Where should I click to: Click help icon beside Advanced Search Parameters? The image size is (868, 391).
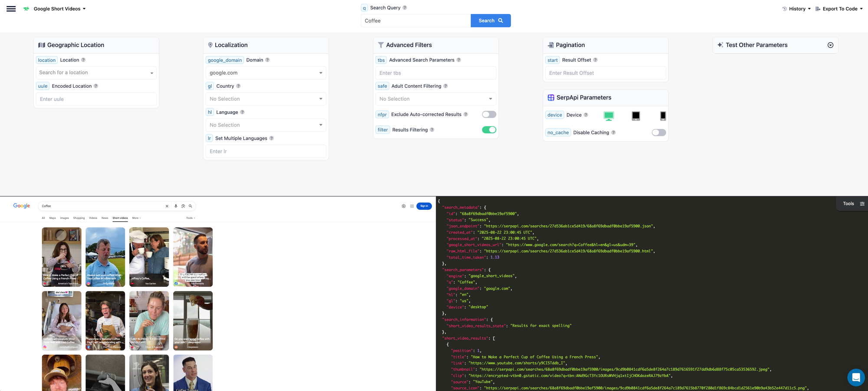[x=459, y=60]
